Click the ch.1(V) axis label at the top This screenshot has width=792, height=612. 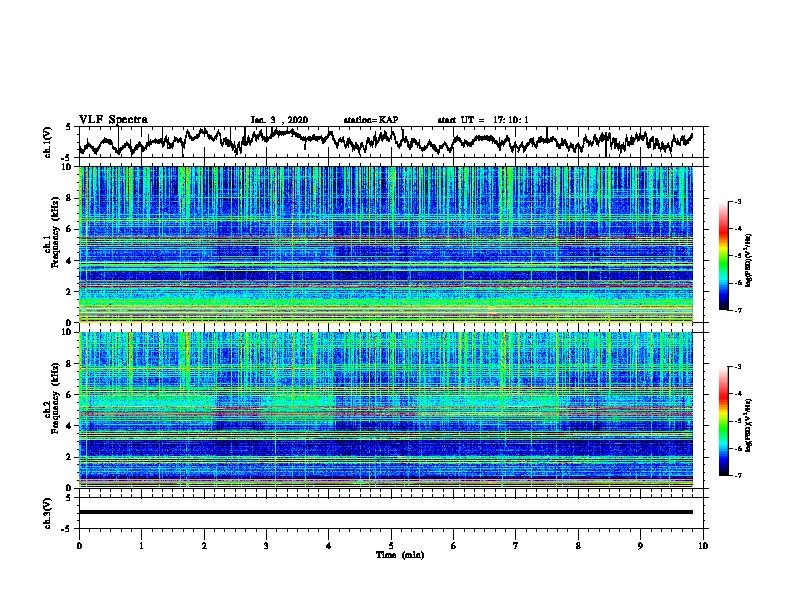(x=48, y=142)
